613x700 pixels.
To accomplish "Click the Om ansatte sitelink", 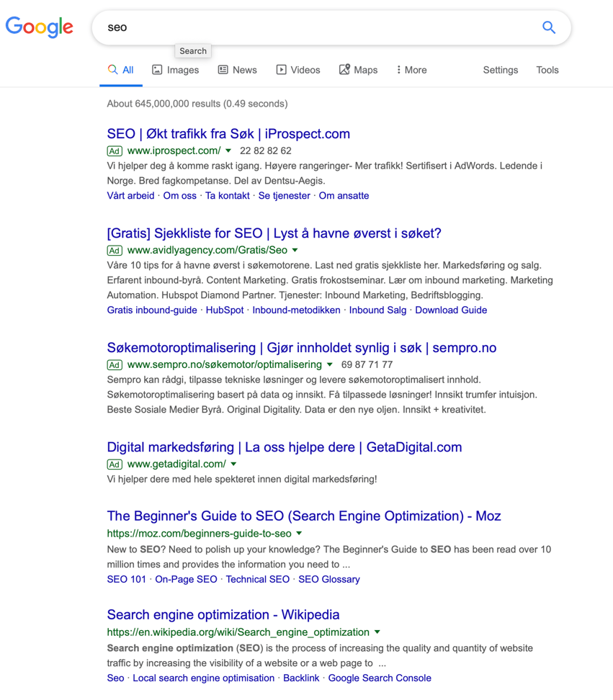I will pos(344,196).
